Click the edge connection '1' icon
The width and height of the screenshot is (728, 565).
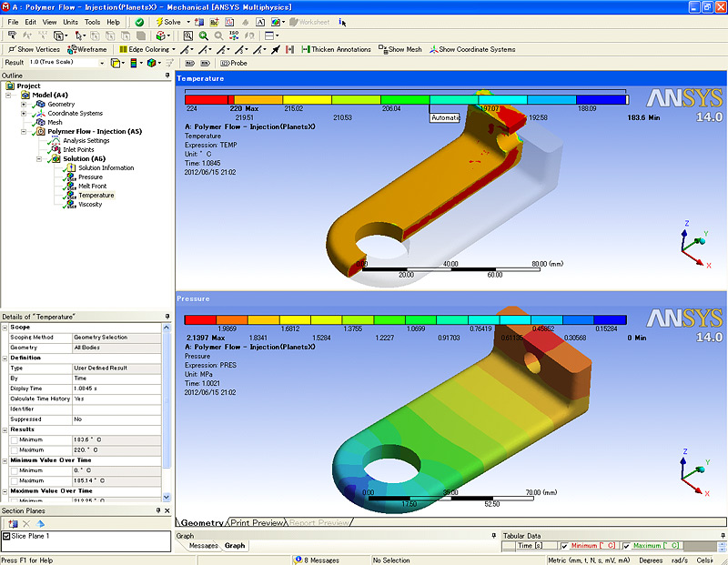(205, 49)
